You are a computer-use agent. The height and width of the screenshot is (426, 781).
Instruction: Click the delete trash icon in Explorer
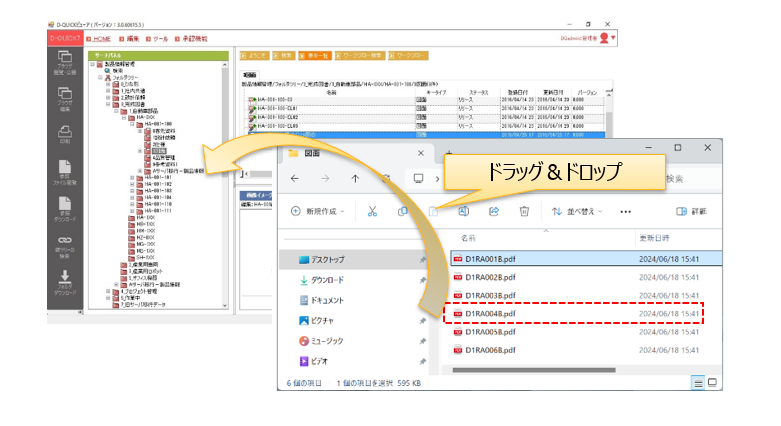pos(524,211)
